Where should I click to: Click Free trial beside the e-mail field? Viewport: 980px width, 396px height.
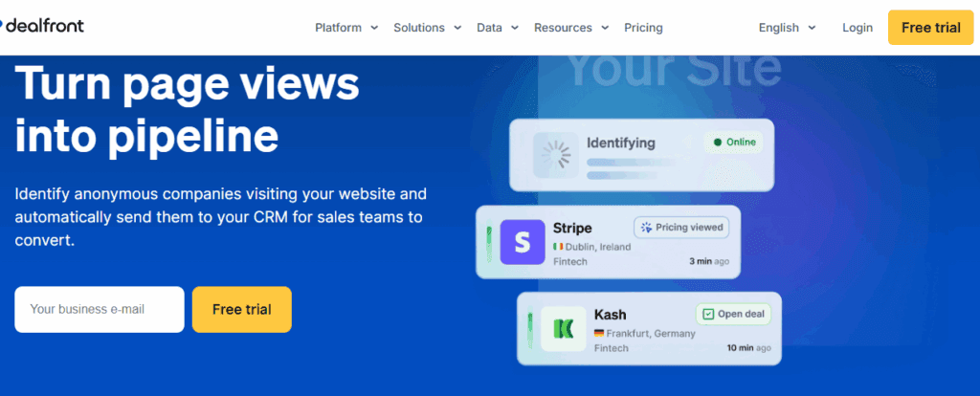click(x=242, y=309)
